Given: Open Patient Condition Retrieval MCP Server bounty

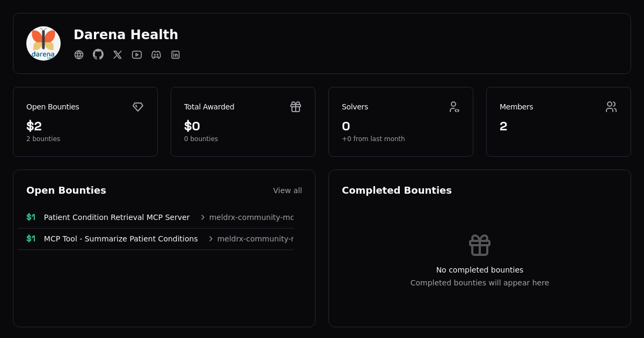Looking at the screenshot, I should click(x=116, y=217).
